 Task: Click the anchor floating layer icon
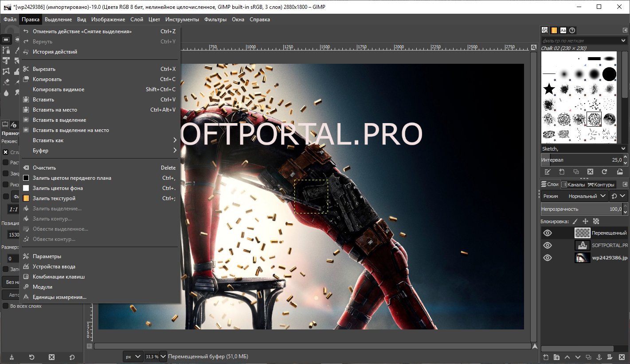598,357
